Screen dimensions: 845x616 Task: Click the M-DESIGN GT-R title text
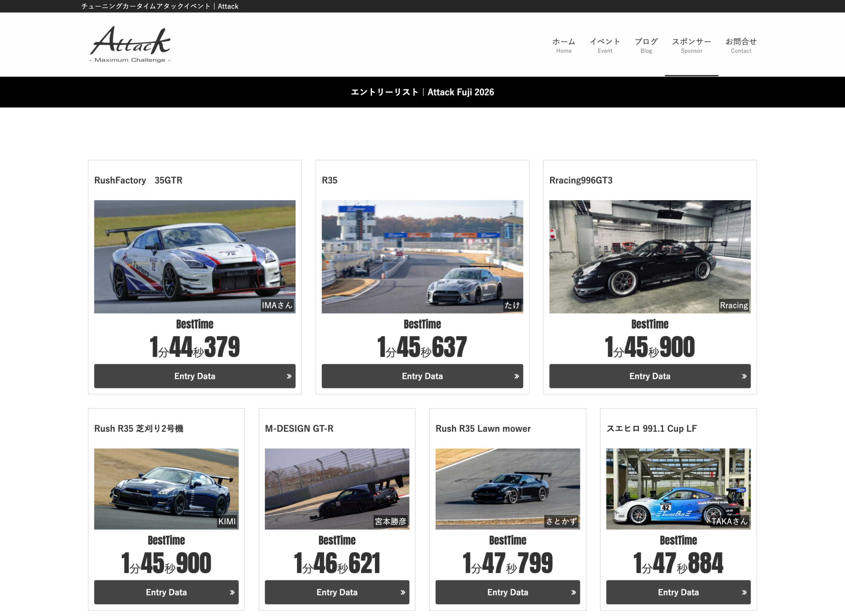[299, 429]
